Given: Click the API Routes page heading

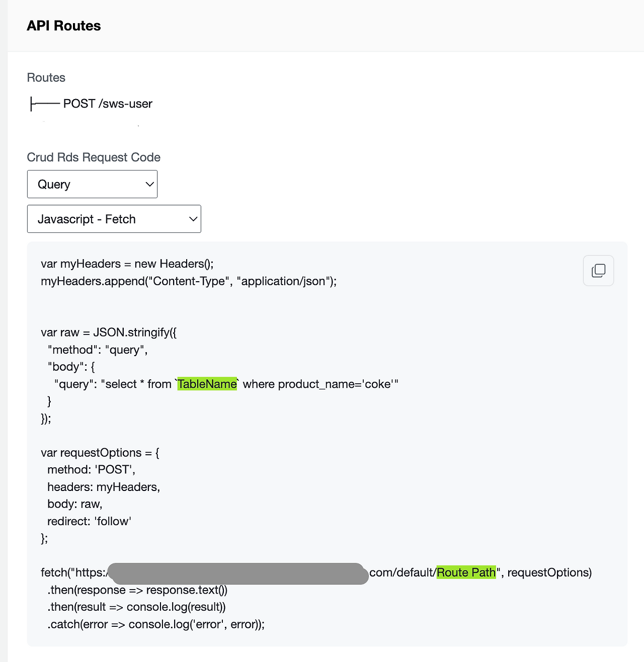Looking at the screenshot, I should coord(64,26).
